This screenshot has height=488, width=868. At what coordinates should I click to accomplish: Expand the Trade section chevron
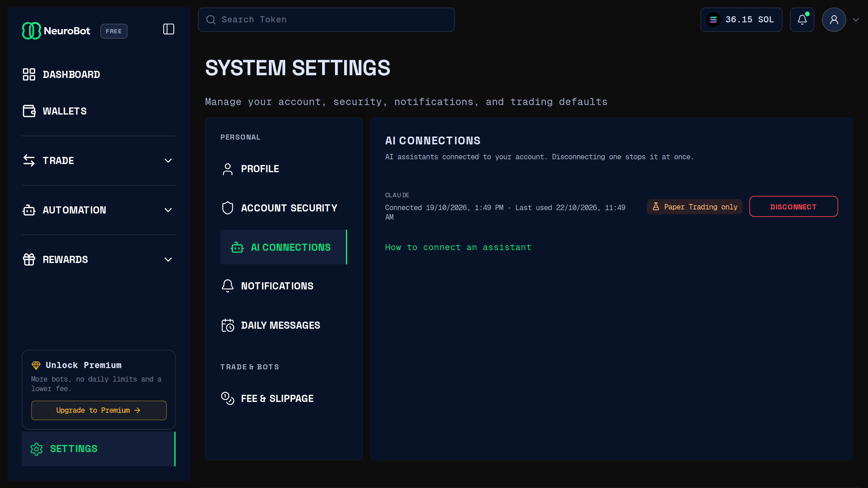pos(168,161)
